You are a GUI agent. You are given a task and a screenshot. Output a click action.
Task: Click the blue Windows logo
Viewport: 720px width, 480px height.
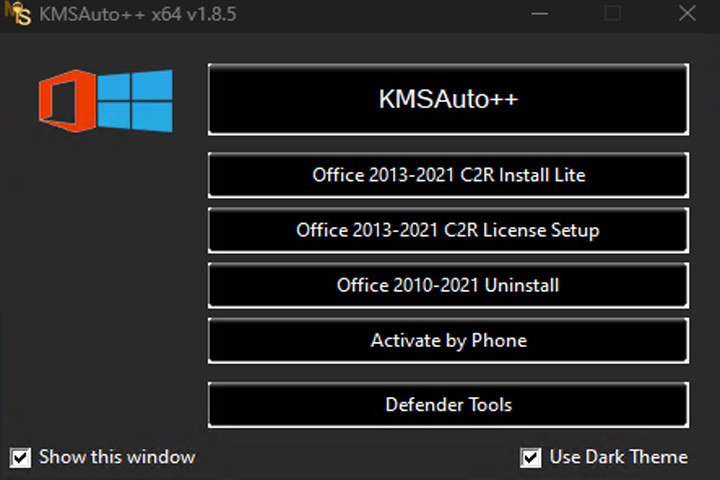135,101
